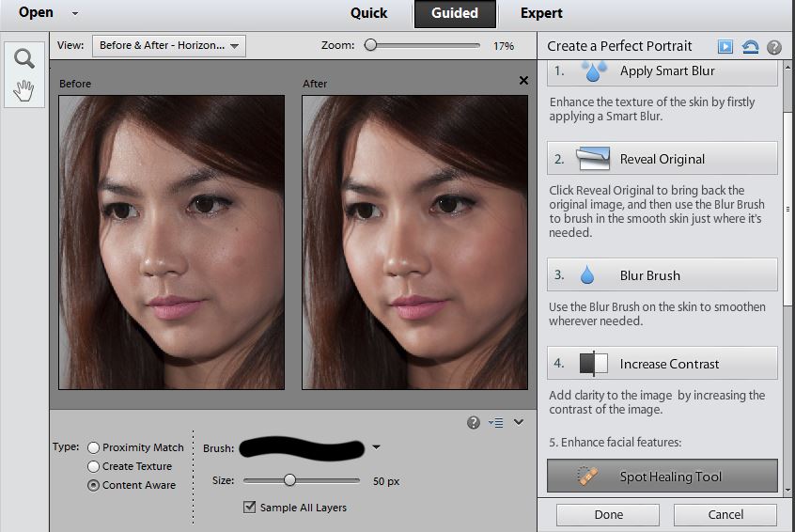The width and height of the screenshot is (795, 532).
Task: Click the 17% zoom value
Action: tap(504, 46)
